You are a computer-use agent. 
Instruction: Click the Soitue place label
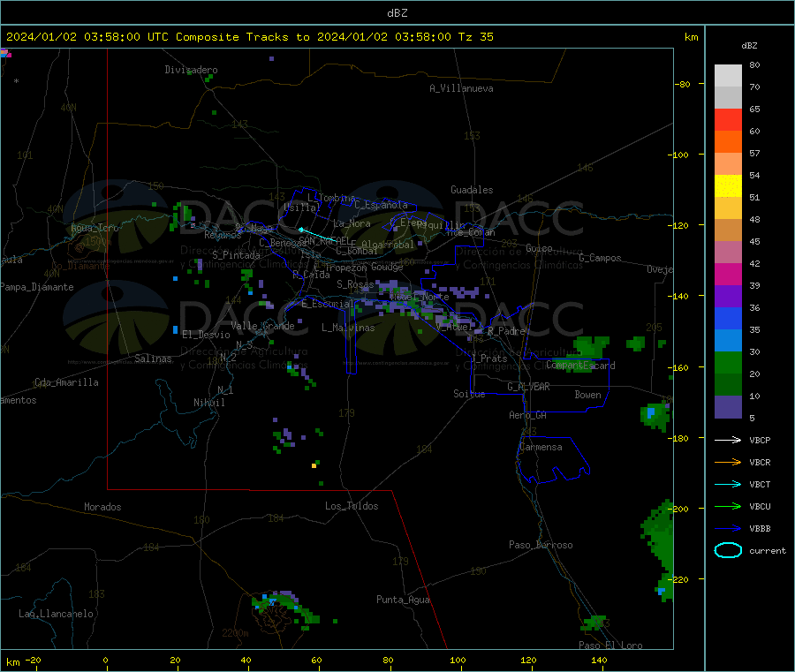[469, 394]
